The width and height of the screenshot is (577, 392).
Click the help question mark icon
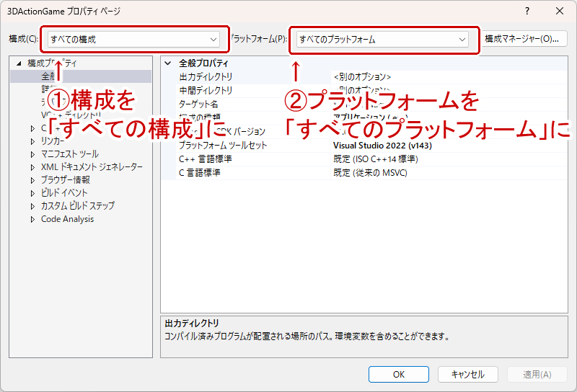(527, 11)
